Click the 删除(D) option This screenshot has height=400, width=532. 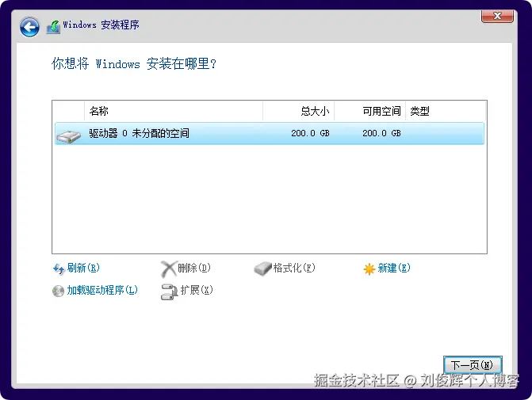coord(194,268)
